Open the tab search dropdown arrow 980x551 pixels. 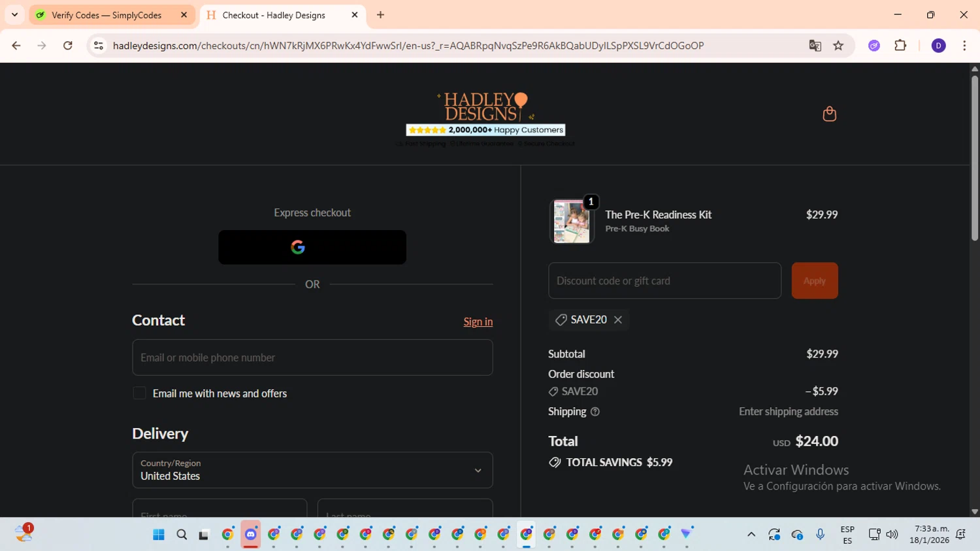pyautogui.click(x=14, y=15)
